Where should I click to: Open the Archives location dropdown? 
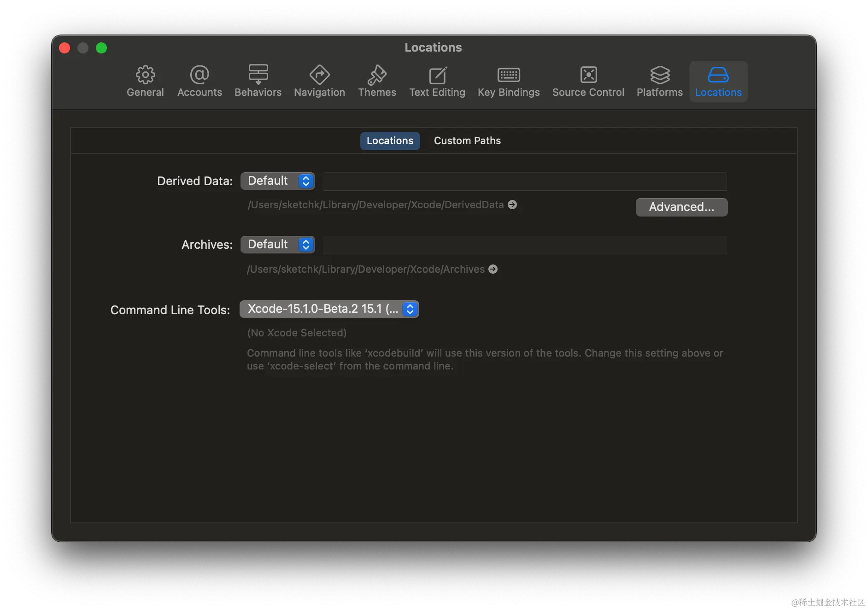coord(277,245)
